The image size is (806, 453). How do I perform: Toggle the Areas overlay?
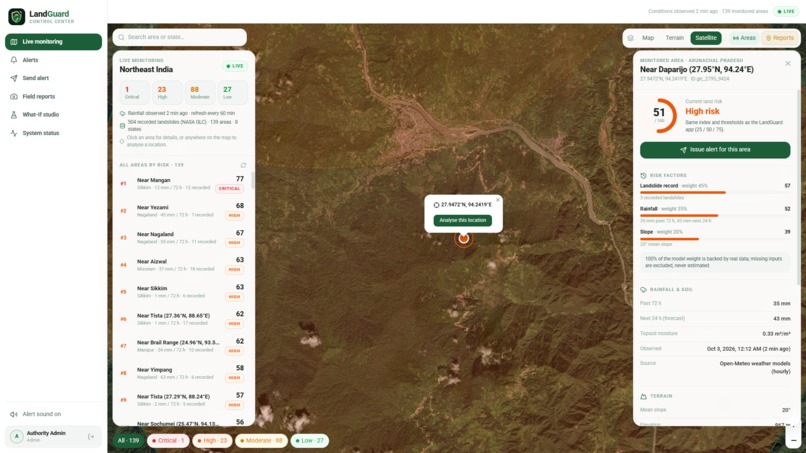click(x=744, y=38)
